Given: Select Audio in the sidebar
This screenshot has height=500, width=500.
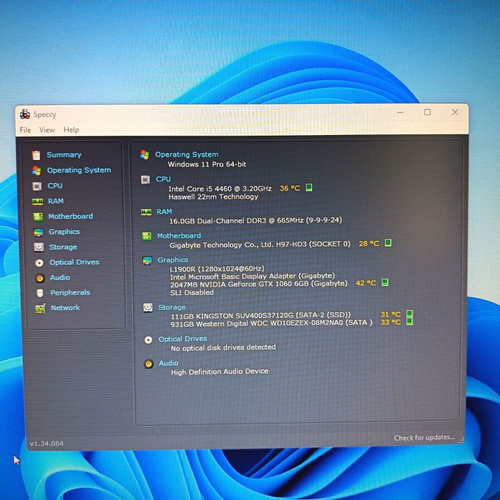Looking at the screenshot, I should [x=60, y=277].
